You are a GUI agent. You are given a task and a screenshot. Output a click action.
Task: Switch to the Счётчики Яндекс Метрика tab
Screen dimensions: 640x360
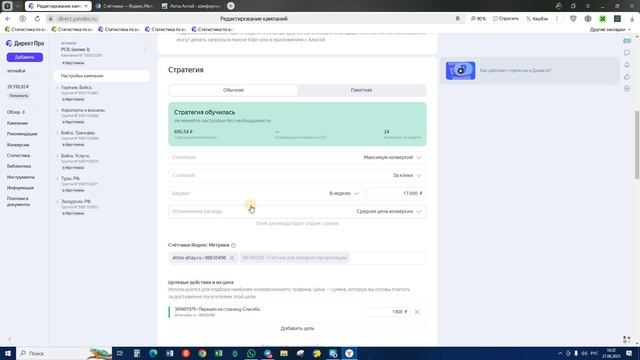point(124,6)
